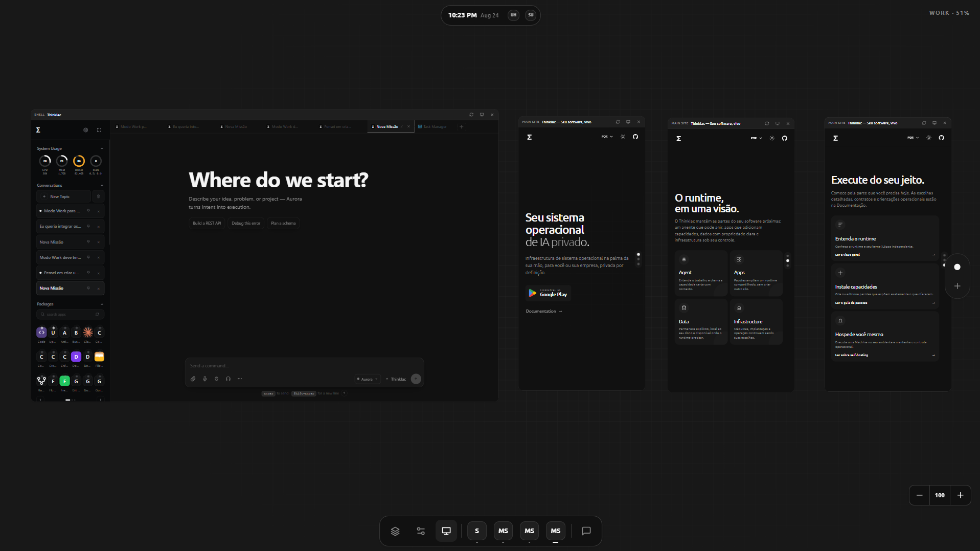The image size is (980, 551).
Task: Refresh packages list in search apps field
Action: (x=97, y=314)
